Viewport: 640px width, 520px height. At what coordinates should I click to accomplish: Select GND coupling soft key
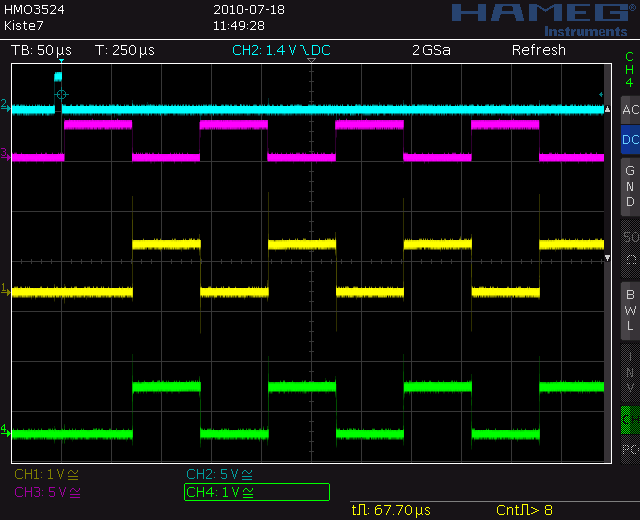630,187
